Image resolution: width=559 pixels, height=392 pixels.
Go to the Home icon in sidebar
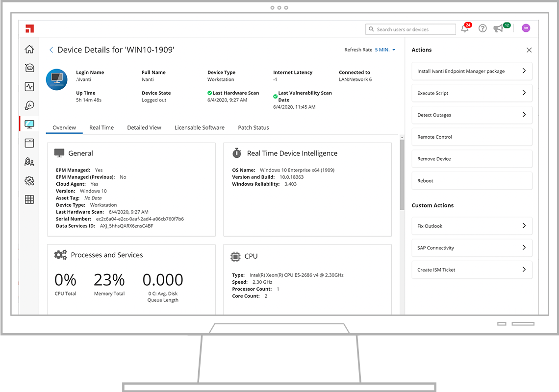click(29, 49)
